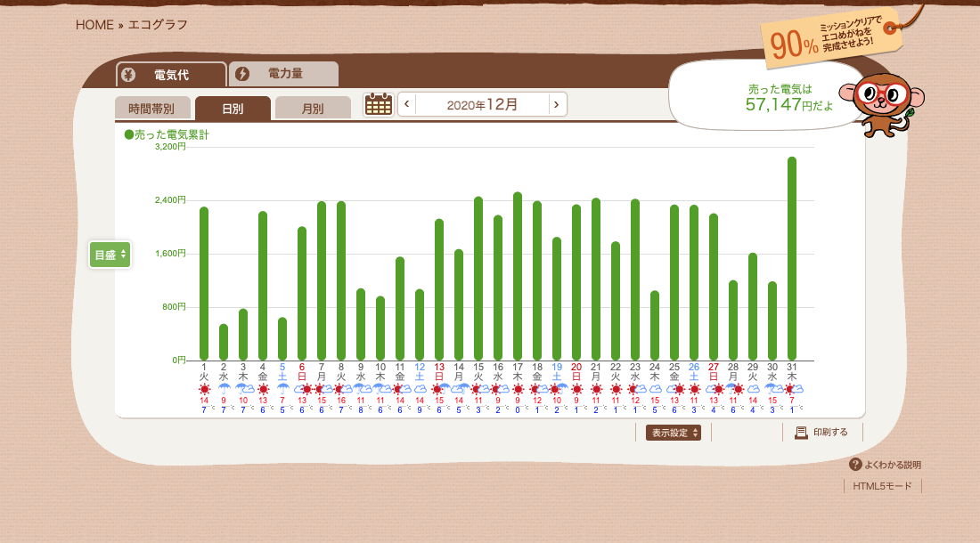
Task: Click the printer icon beside 印刷する
Action: [x=801, y=433]
